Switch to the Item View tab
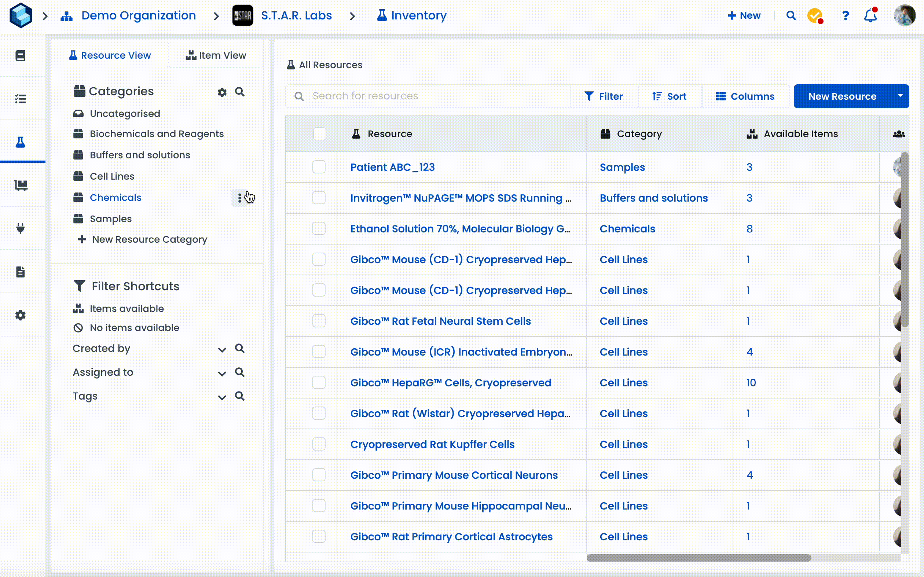Image resolution: width=924 pixels, height=577 pixels. (216, 55)
